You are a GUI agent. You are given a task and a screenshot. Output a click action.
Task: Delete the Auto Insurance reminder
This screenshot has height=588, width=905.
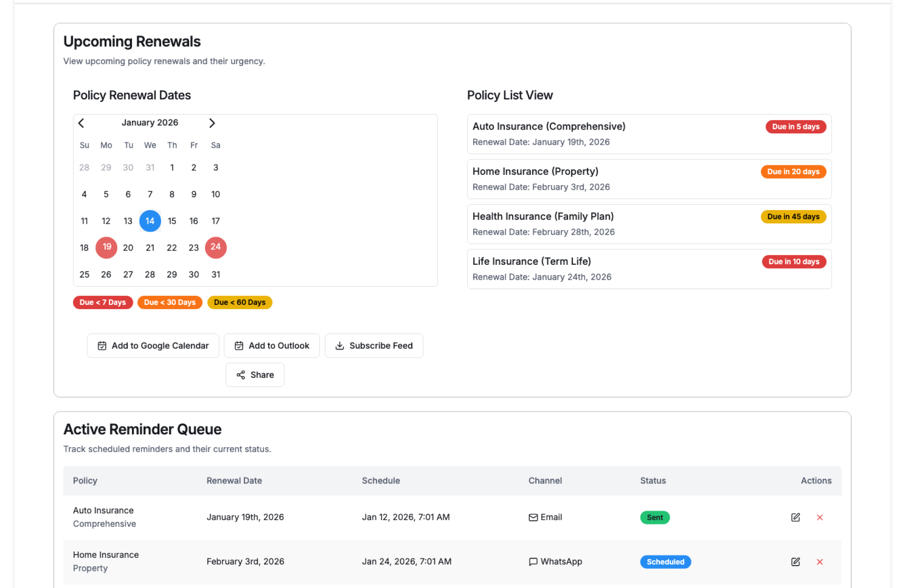click(820, 517)
